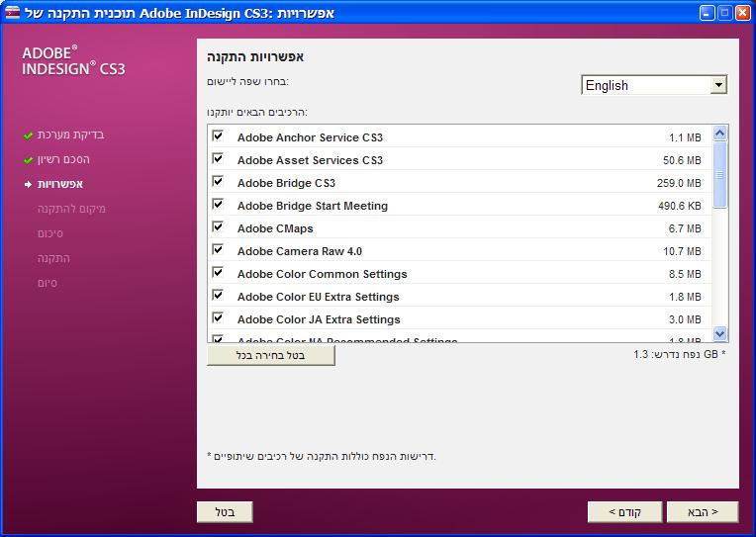
Task: Close the installer window
Action: pyautogui.click(x=742, y=13)
